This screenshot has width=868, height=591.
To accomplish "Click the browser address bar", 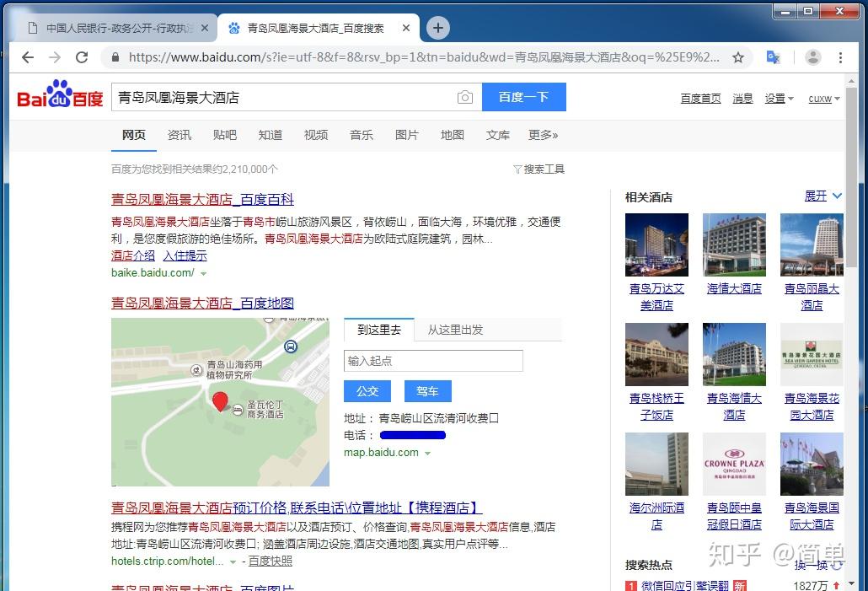I will click(x=424, y=57).
